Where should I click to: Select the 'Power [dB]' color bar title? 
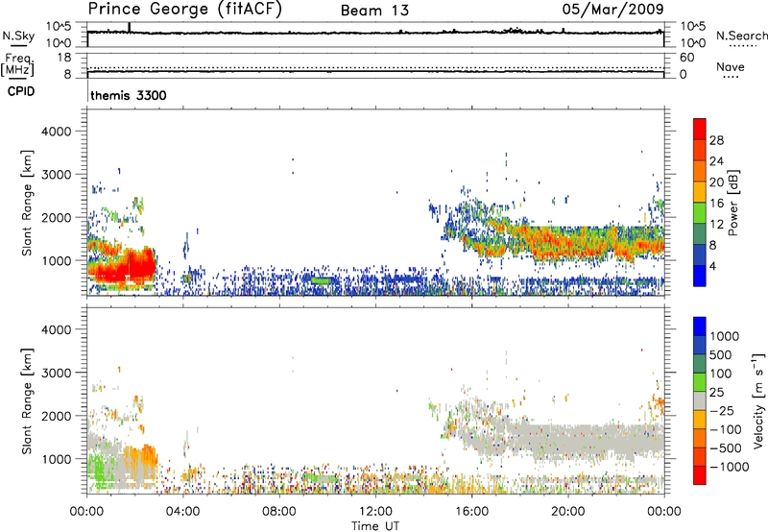[732, 203]
